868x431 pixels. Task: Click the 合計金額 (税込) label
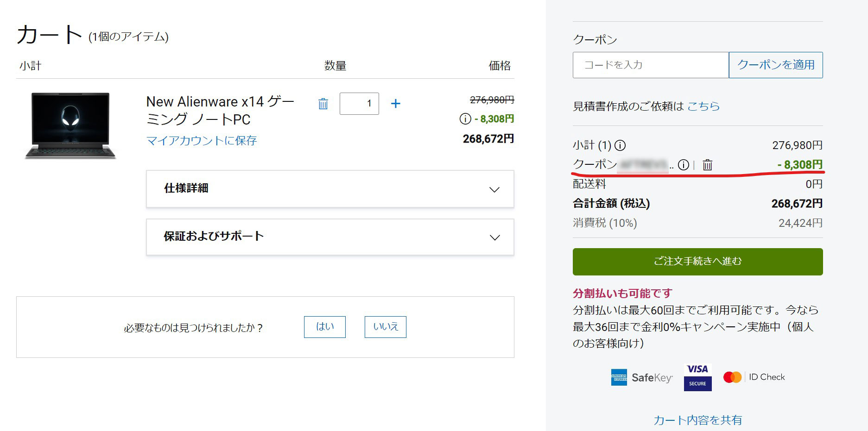pyautogui.click(x=611, y=203)
